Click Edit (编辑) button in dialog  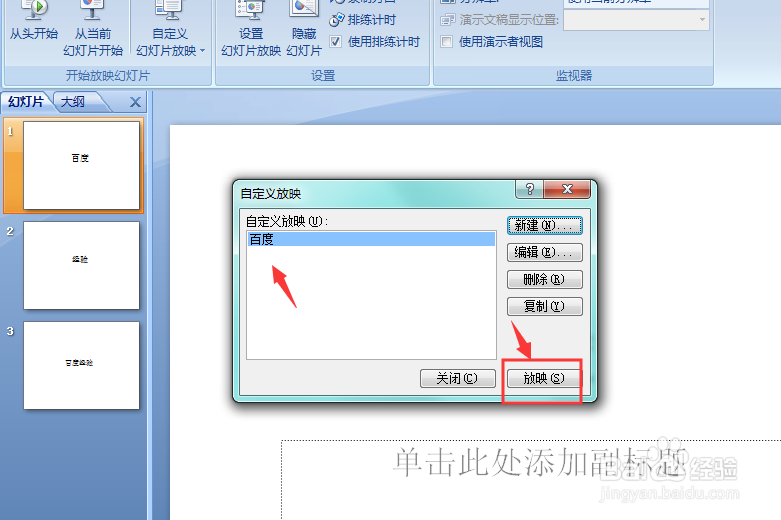tap(544, 253)
